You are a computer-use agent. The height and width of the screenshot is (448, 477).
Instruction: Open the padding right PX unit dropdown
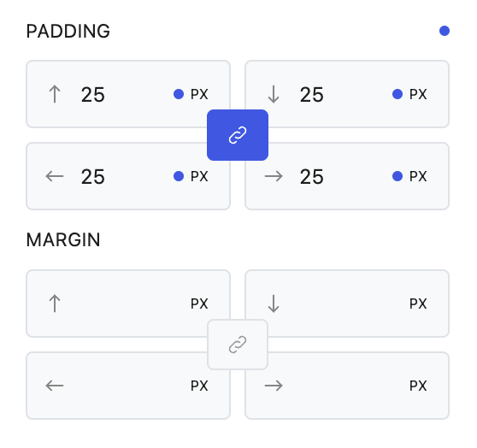click(418, 176)
